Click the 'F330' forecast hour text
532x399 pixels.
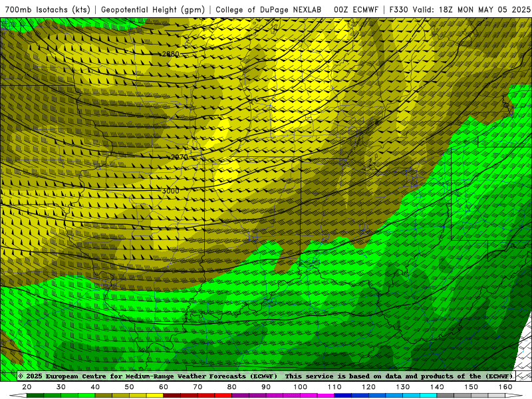point(398,9)
